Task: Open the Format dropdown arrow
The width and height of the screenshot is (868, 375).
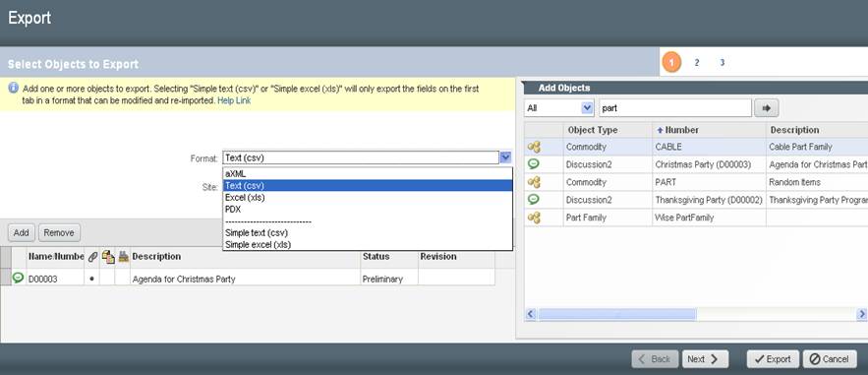Action: click(505, 157)
